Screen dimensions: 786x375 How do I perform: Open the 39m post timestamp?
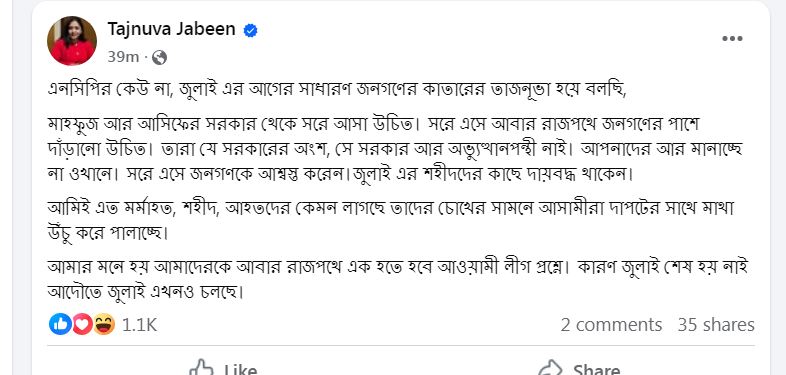[123, 58]
